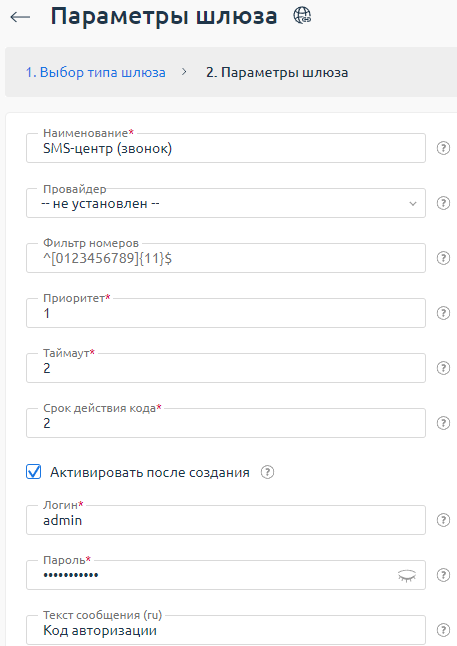Expand the Провайдер dropdown list
Screen dimensions: 457x646
(x=226, y=203)
